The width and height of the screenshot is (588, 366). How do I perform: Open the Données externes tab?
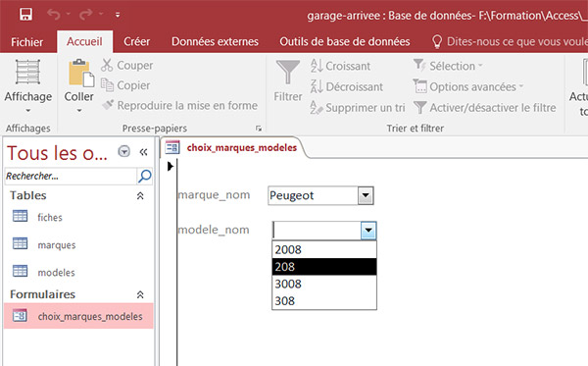click(215, 41)
